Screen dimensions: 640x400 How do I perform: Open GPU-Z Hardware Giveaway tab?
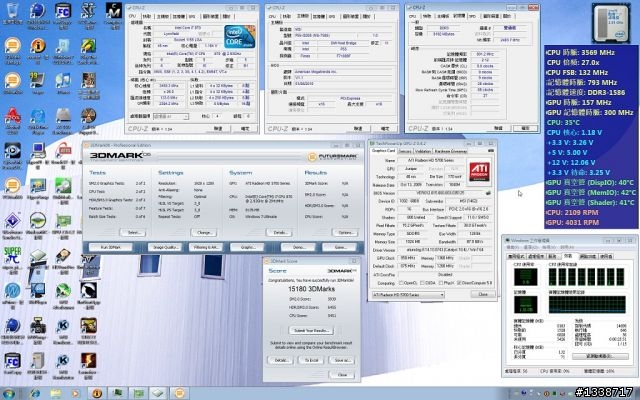point(450,151)
